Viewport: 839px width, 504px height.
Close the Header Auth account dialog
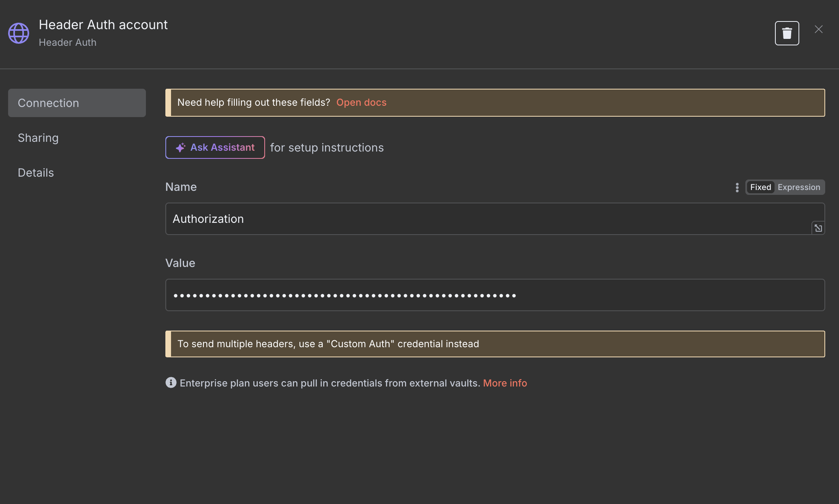pyautogui.click(x=818, y=29)
